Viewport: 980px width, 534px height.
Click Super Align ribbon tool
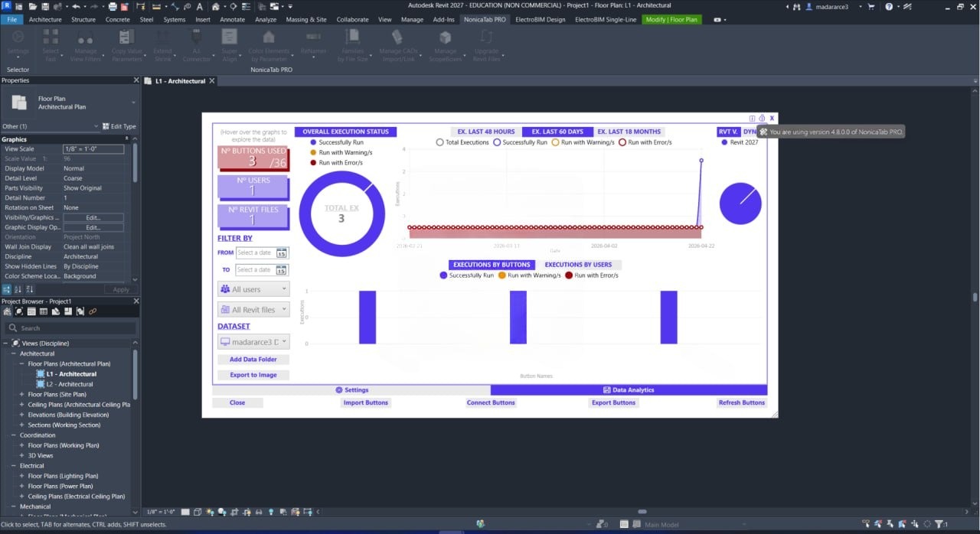click(x=230, y=46)
